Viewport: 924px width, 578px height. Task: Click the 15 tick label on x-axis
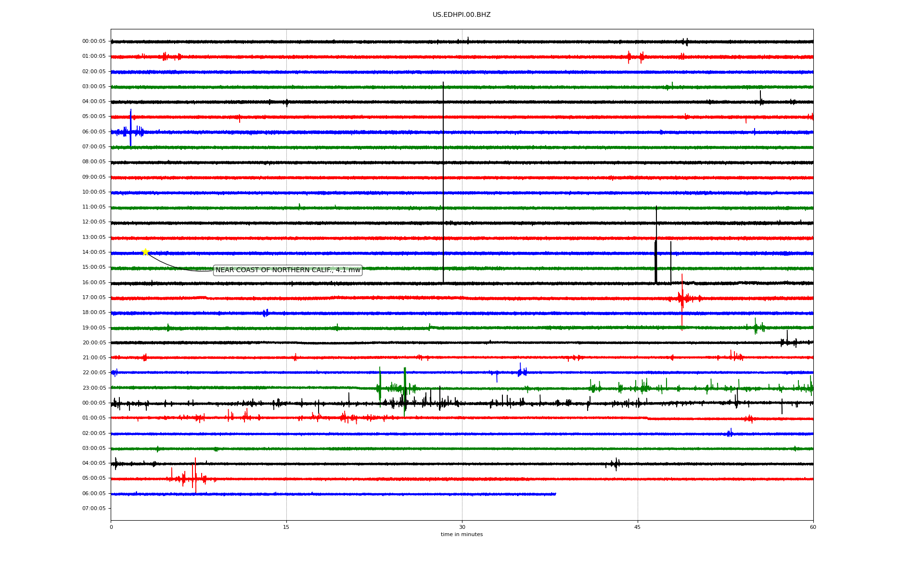(x=286, y=527)
